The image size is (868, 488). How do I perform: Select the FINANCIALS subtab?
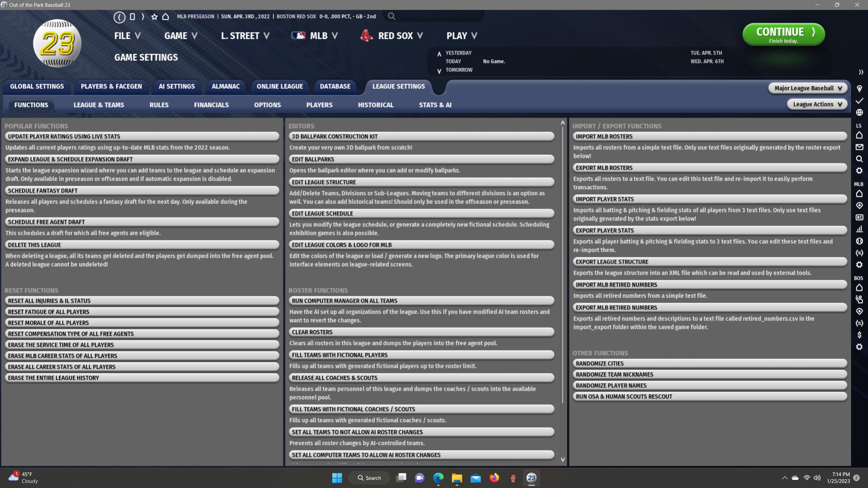pos(211,105)
